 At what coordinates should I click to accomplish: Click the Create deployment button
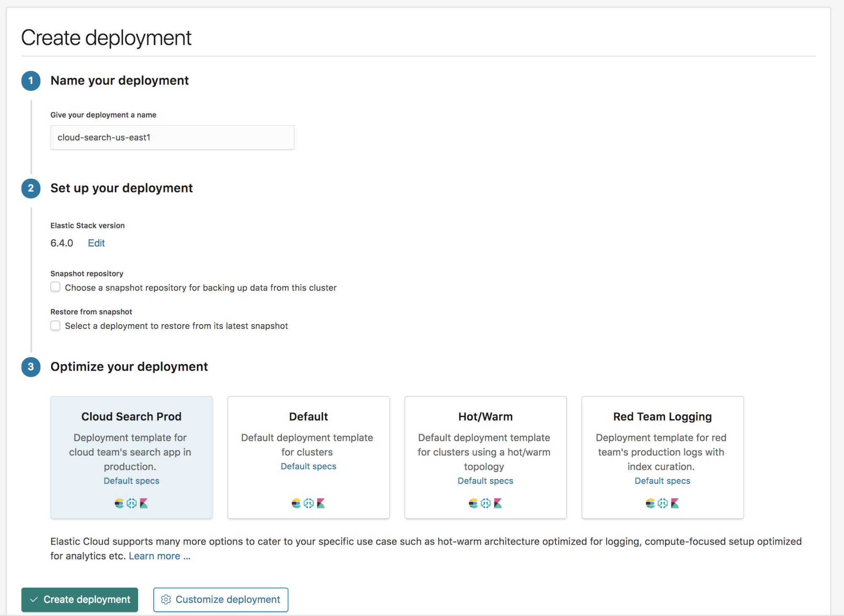pyautogui.click(x=80, y=600)
